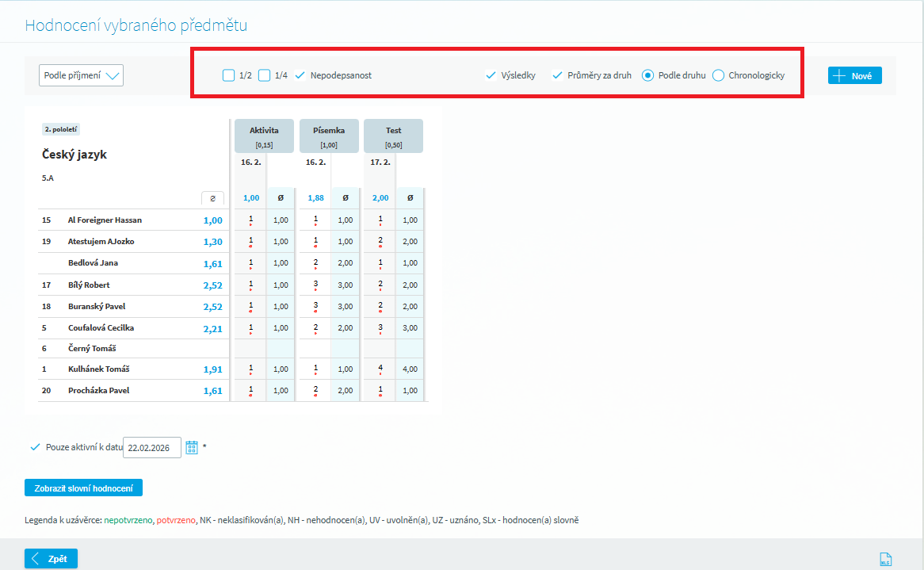Image resolution: width=924 pixels, height=570 pixels.
Task: Click Bílý Robert's Písemka grade 3
Action: [x=315, y=285]
